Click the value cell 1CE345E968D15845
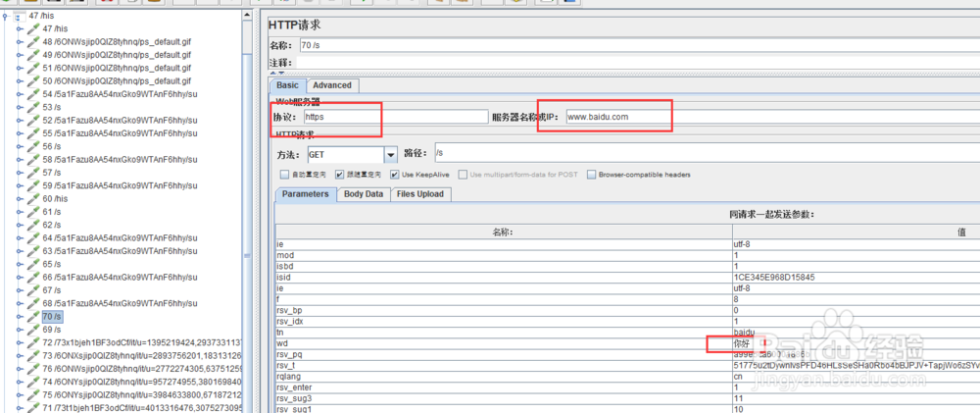 coord(857,278)
